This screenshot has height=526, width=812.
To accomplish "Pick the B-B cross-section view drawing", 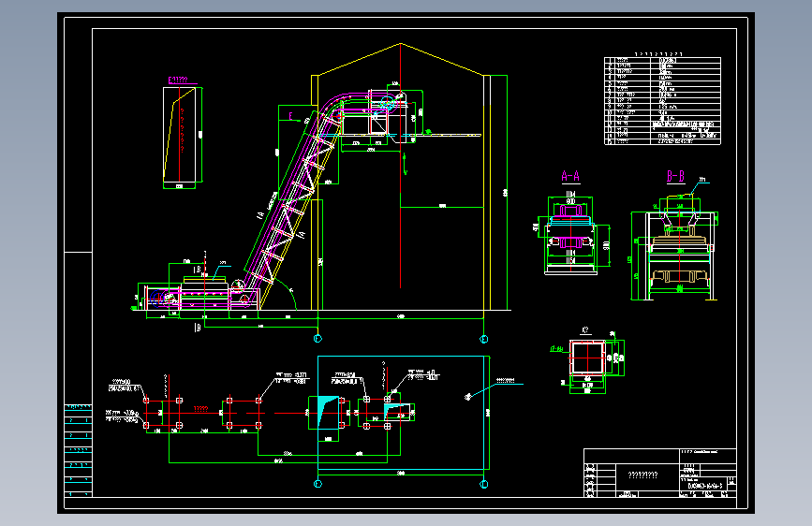I will 674,246.
